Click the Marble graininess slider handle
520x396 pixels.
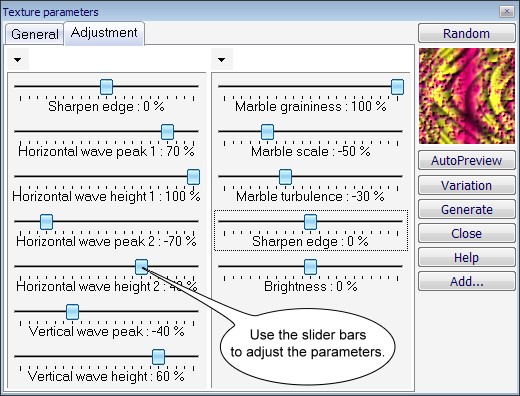397,87
